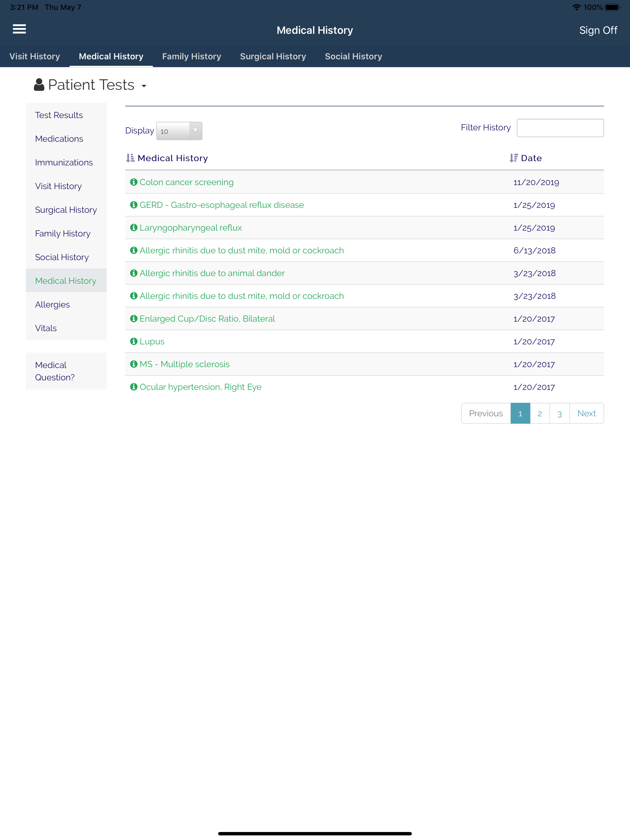630x840 pixels.
Task: Jump to page 2
Action: tap(540, 414)
